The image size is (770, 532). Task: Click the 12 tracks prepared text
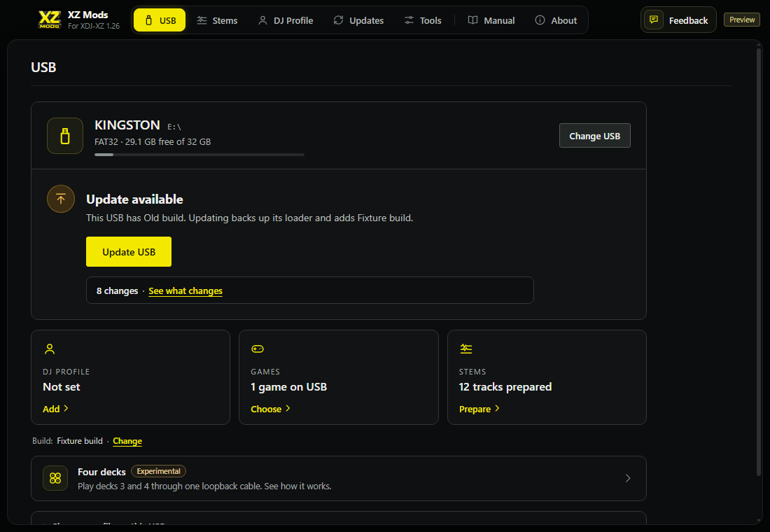(x=505, y=387)
